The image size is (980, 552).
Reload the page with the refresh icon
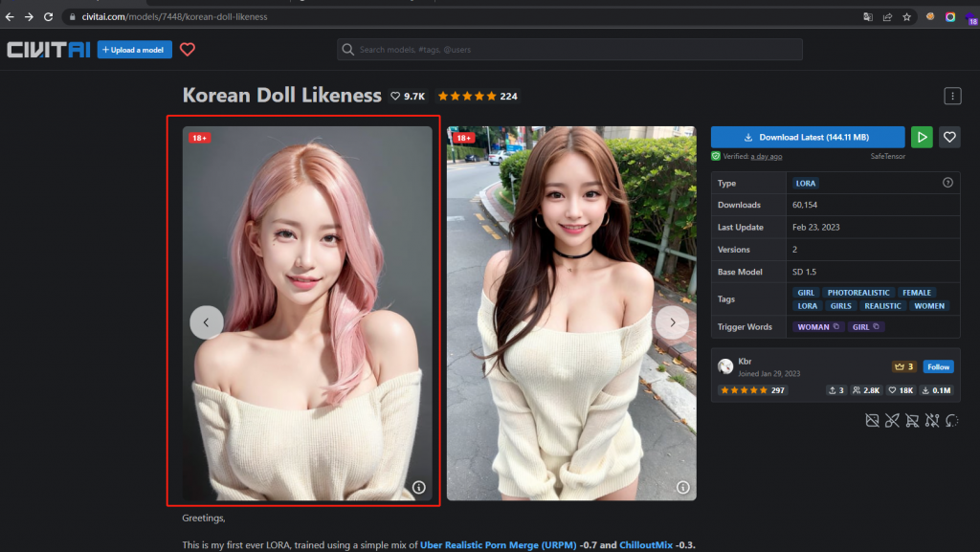point(48,17)
